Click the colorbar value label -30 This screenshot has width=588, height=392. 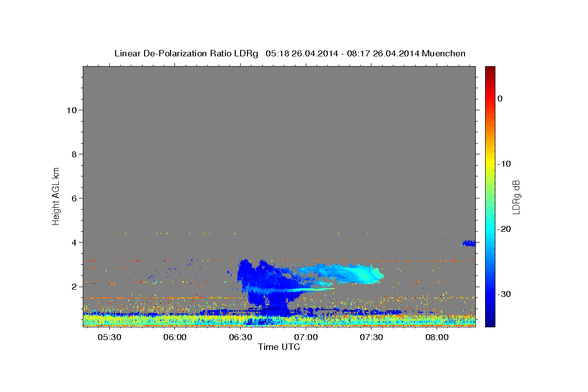tap(505, 294)
